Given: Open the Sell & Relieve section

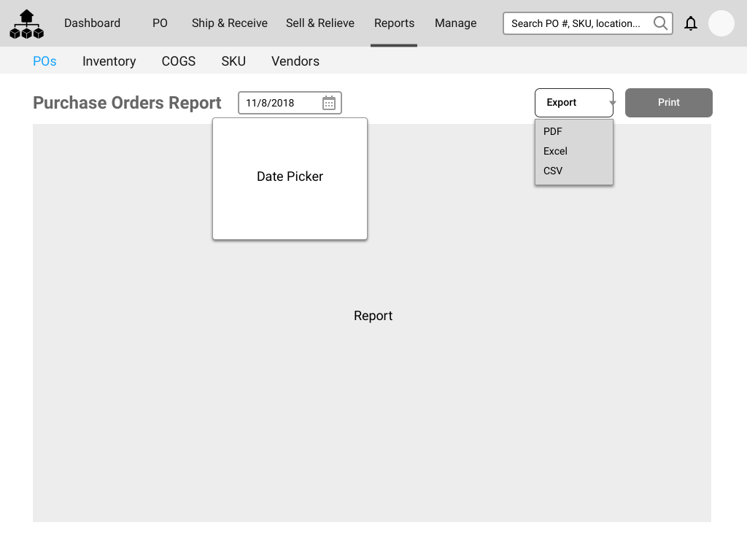Looking at the screenshot, I should pos(320,23).
